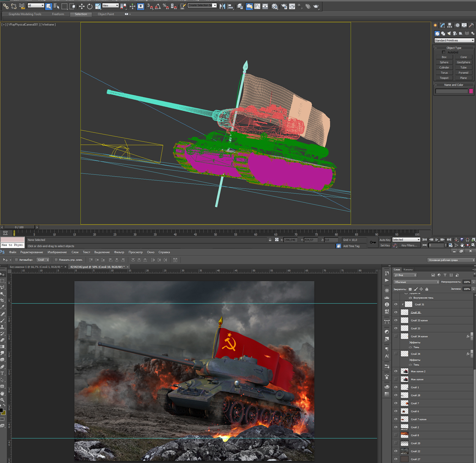Select the Crop tool in Photoshop toolbox

tap(3, 301)
